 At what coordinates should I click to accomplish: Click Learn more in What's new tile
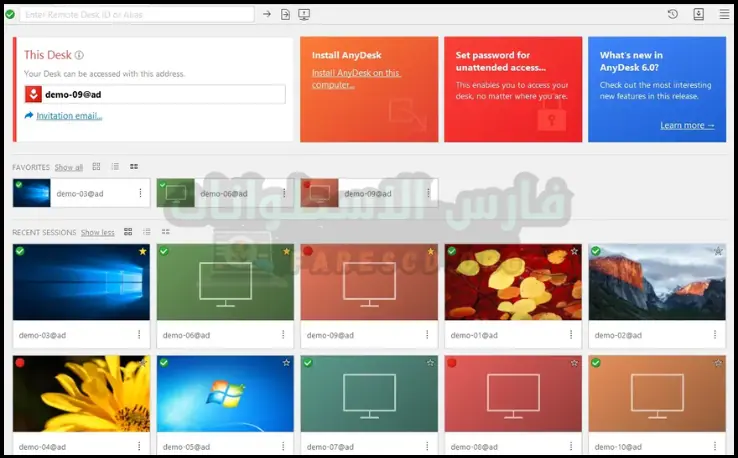coord(687,125)
